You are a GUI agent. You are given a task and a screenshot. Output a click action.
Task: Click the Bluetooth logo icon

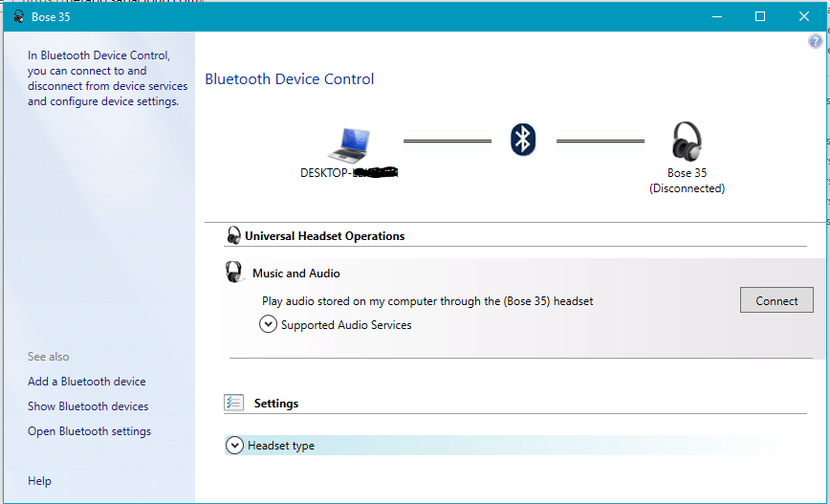523,140
